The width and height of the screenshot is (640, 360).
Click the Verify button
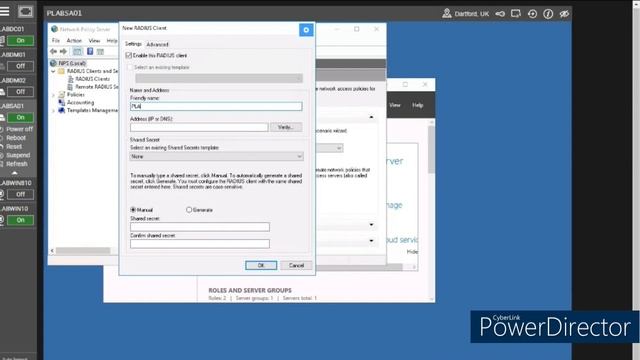pos(286,127)
